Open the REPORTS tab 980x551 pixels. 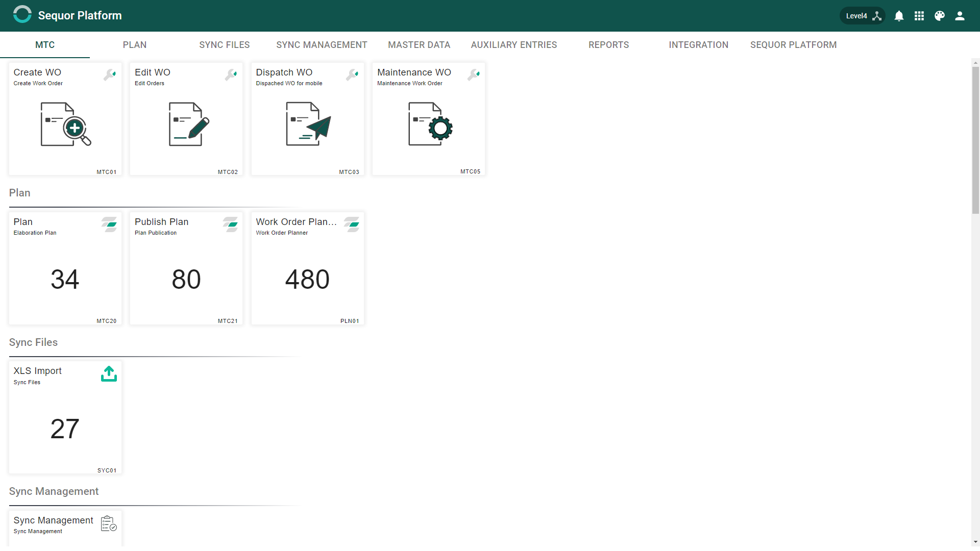click(609, 45)
